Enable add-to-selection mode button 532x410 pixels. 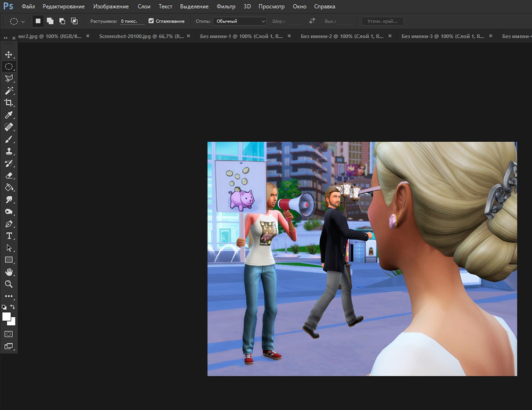(49, 21)
